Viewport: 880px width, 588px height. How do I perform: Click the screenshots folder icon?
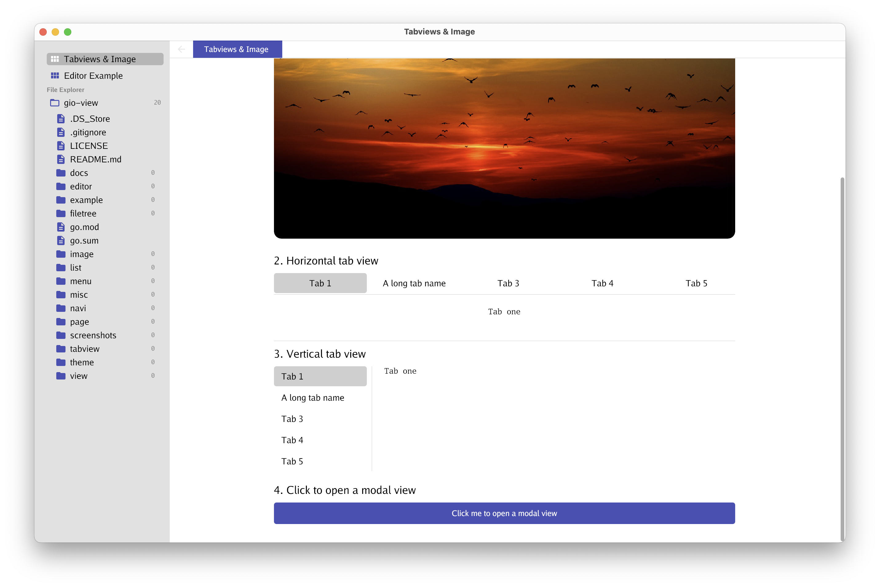tap(61, 335)
